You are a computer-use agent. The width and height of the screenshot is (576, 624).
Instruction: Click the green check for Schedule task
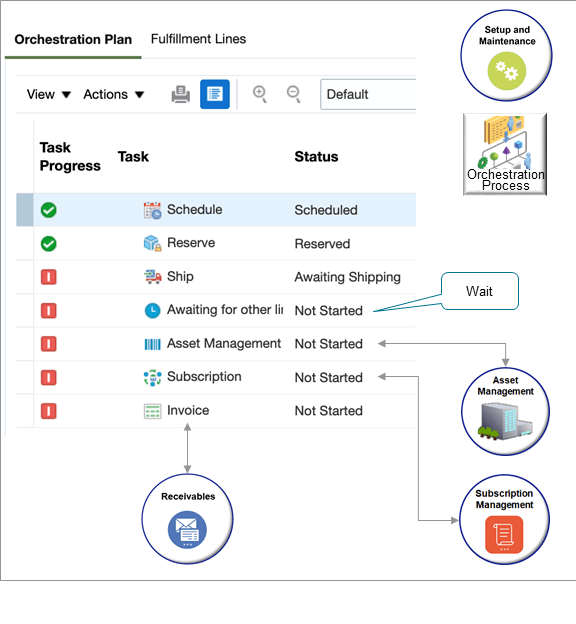(49, 210)
